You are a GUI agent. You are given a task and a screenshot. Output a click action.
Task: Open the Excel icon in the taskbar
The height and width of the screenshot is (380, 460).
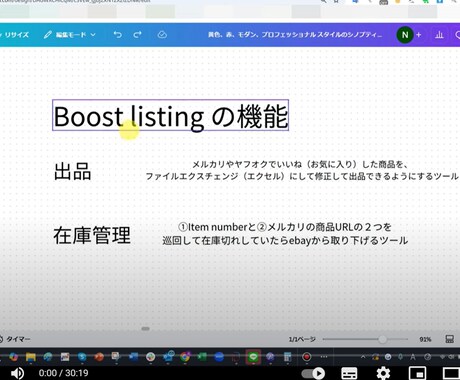[202, 357]
